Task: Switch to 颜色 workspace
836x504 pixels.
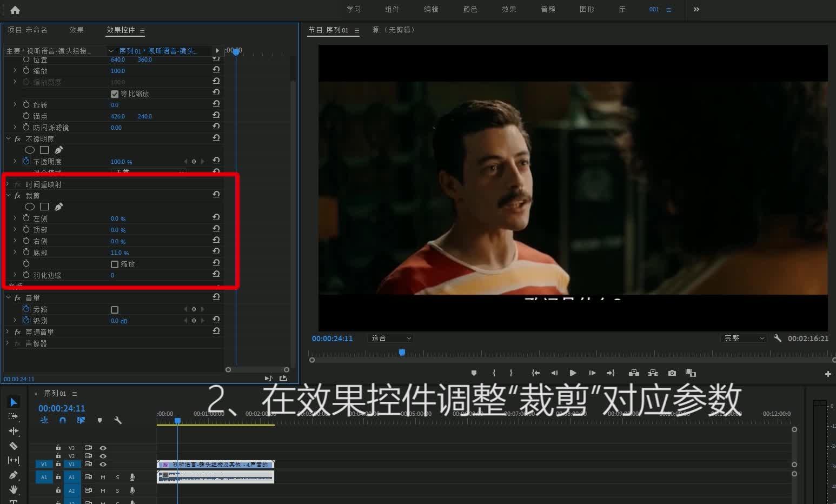Action: tap(470, 9)
